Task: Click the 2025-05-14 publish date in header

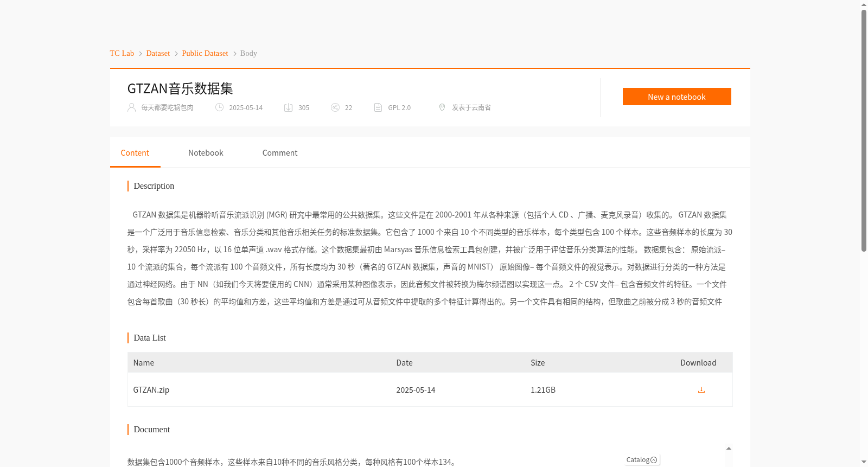Action: pos(246,107)
